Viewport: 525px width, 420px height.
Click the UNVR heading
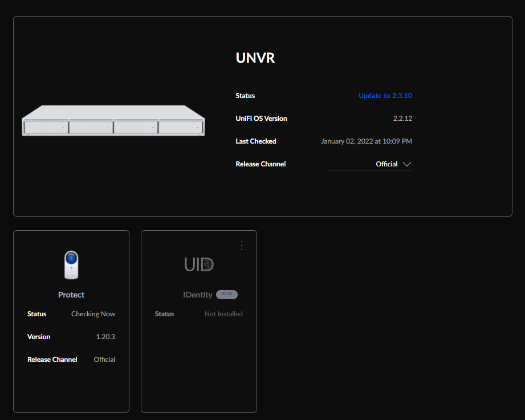coord(255,58)
